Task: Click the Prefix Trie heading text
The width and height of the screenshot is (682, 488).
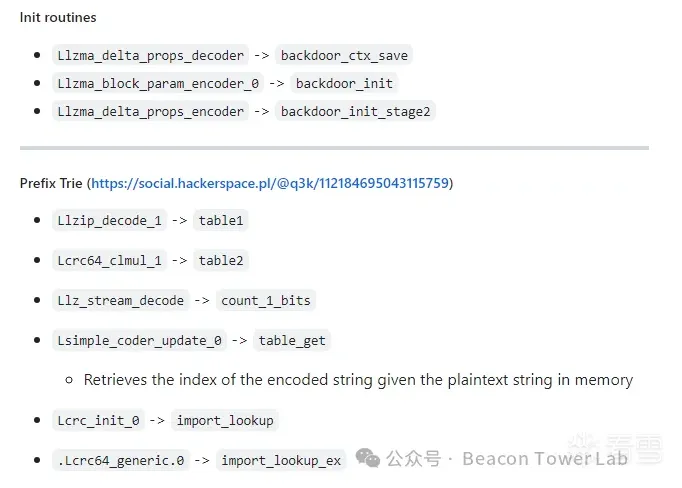Action: [x=51, y=183]
